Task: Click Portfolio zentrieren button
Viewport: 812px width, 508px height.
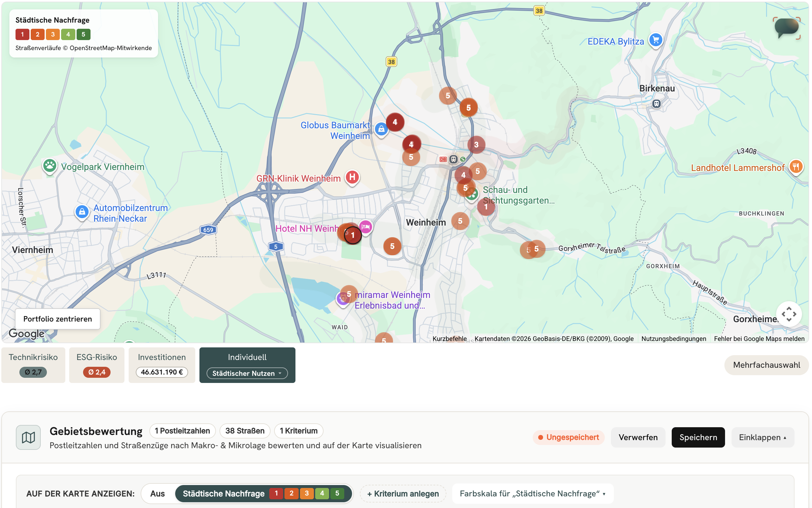Action: coord(58,319)
